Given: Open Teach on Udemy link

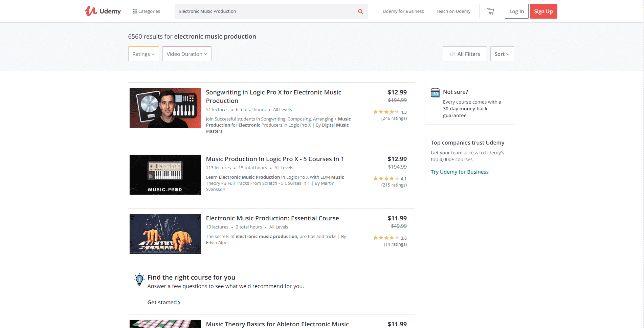Looking at the screenshot, I should [453, 11].
